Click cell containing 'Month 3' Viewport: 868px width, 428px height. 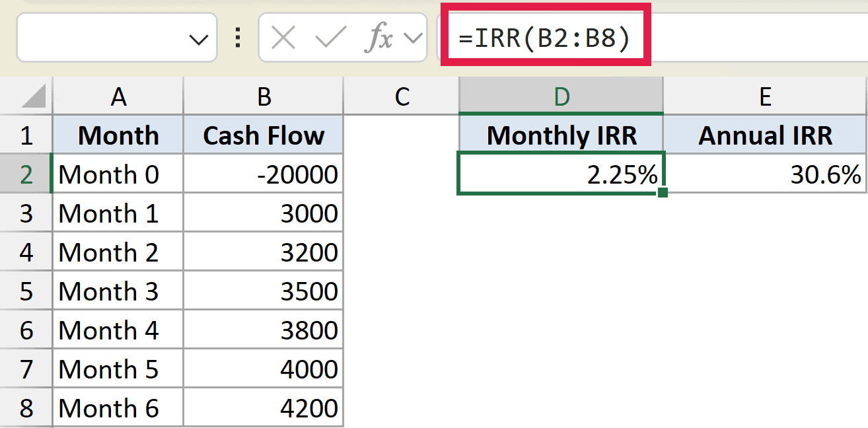click(118, 291)
